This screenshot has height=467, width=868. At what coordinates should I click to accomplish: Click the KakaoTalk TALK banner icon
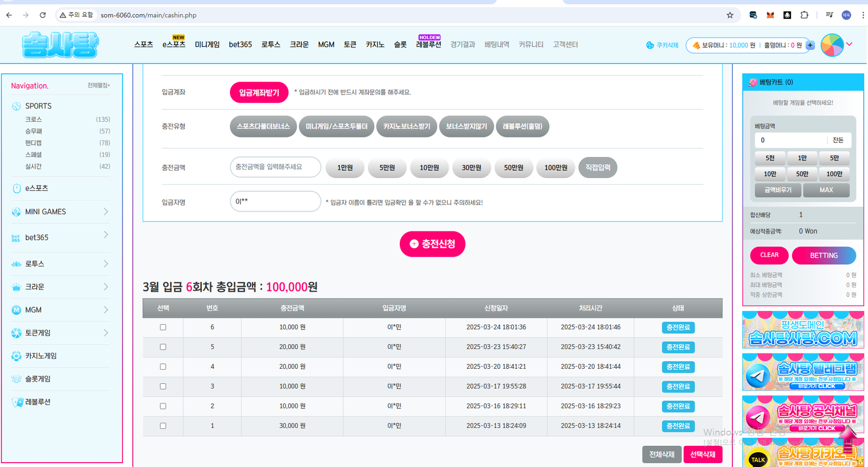click(758, 459)
